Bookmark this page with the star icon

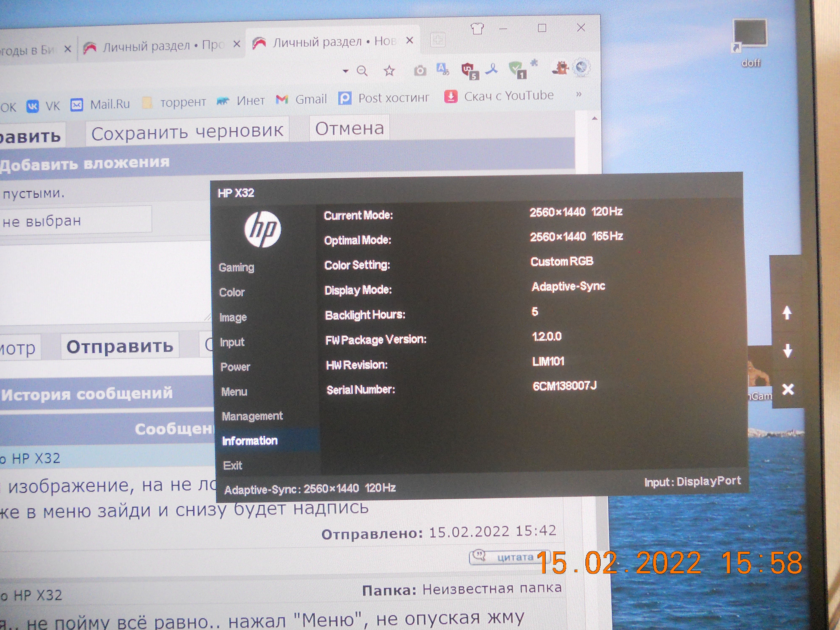pos(389,71)
